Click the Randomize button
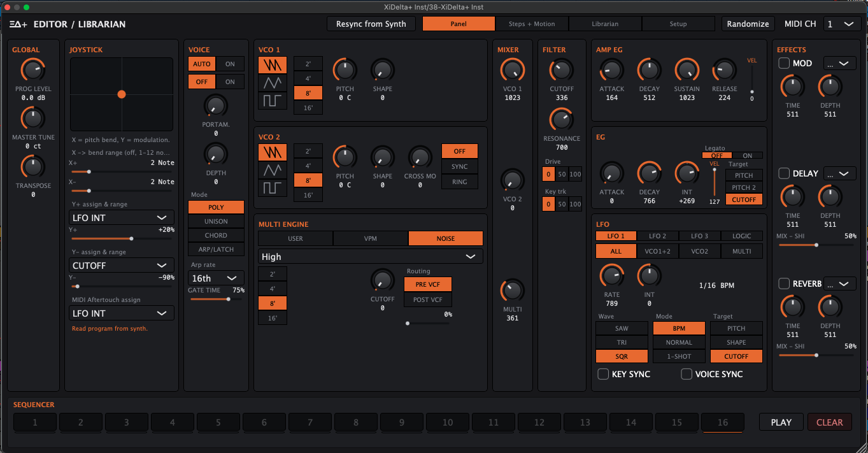The image size is (868, 453). point(748,24)
